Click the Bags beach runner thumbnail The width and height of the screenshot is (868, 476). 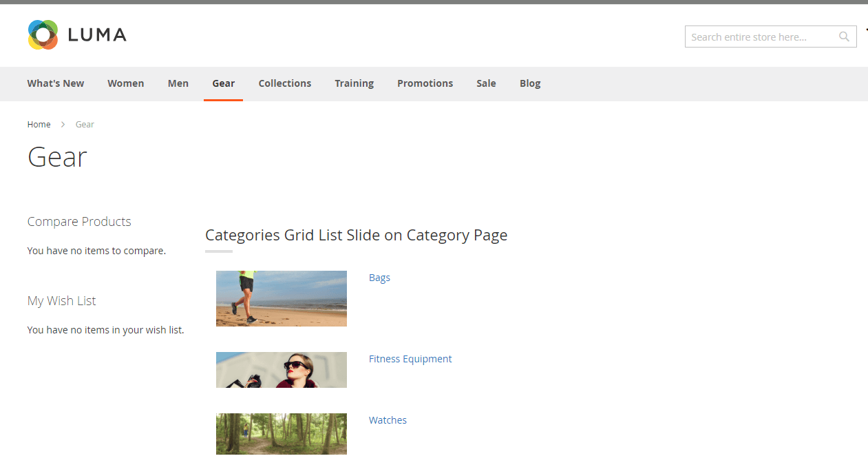coord(282,298)
